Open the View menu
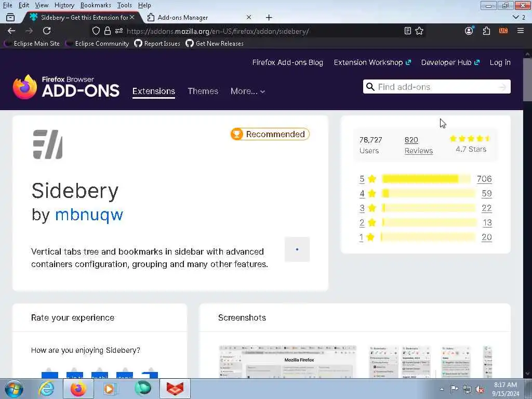Viewport: 532px width, 399px height. [42, 5]
